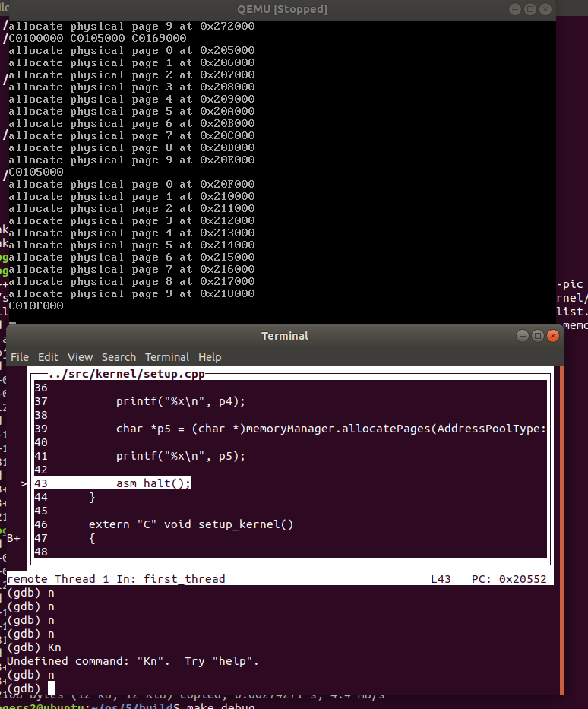Viewport: 588px width, 709px height.
Task: Minimize the Terminal window
Action: 523,336
